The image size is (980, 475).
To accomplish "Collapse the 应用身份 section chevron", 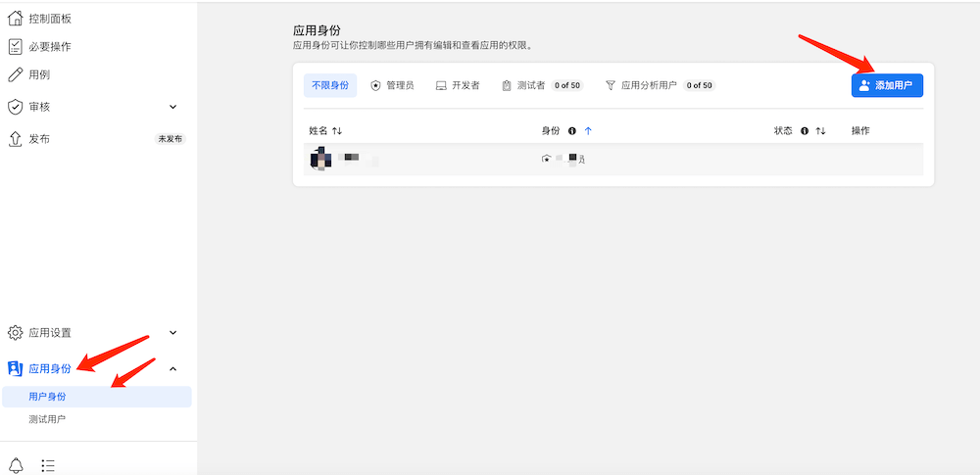I will 173,368.
